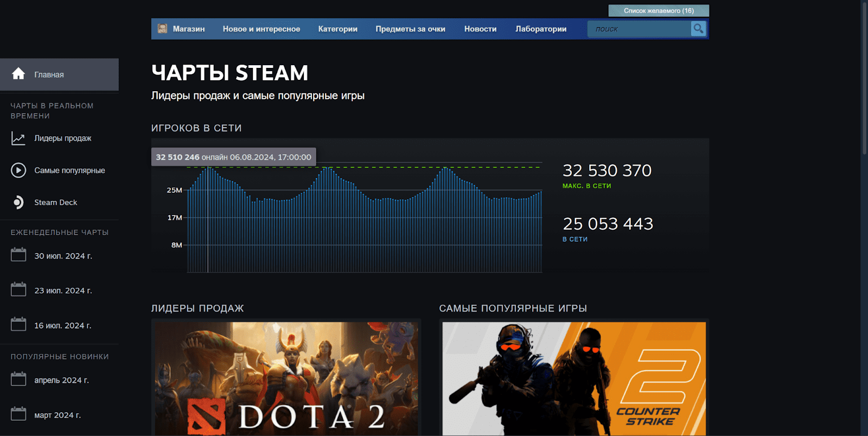Click calendar icon next to 30 июл. 2024 г.
This screenshot has width=868, height=436.
pos(18,255)
